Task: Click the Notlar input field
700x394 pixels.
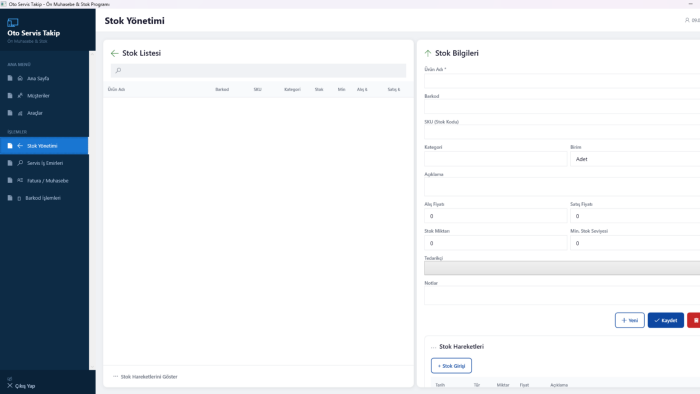Action: (562, 296)
